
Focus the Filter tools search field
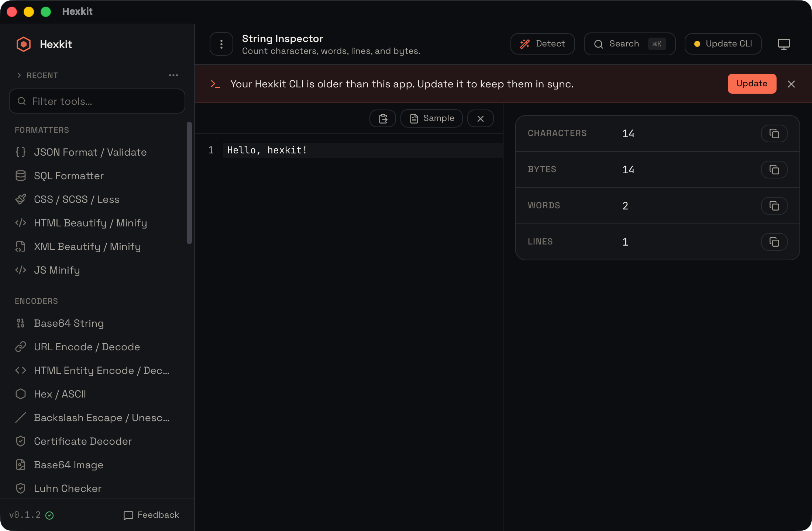point(97,101)
